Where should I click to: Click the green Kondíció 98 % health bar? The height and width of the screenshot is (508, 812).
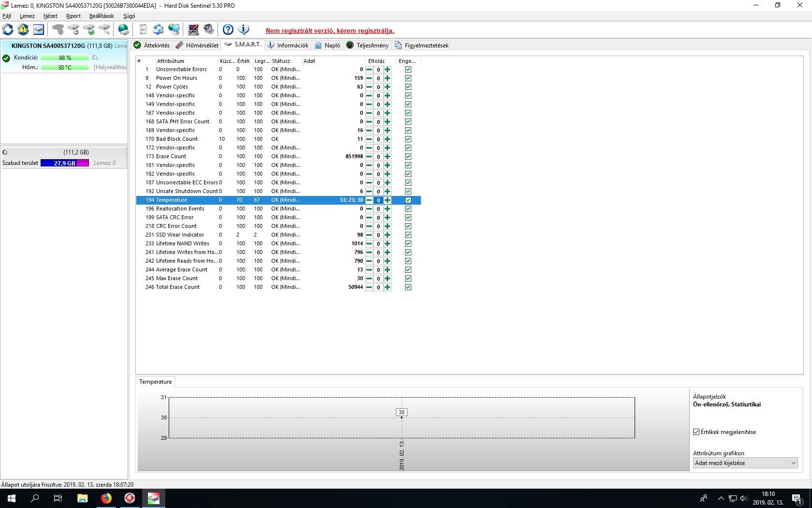pyautogui.click(x=65, y=58)
